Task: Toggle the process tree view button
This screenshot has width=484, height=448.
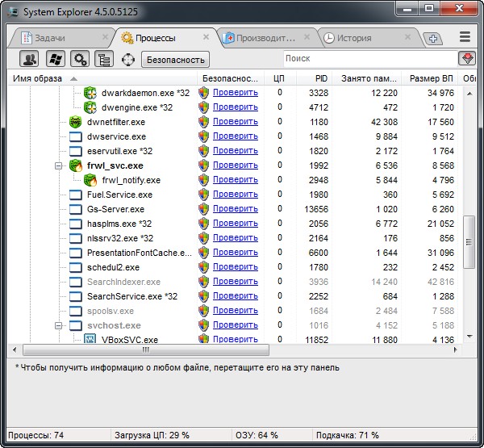Action: [x=103, y=59]
